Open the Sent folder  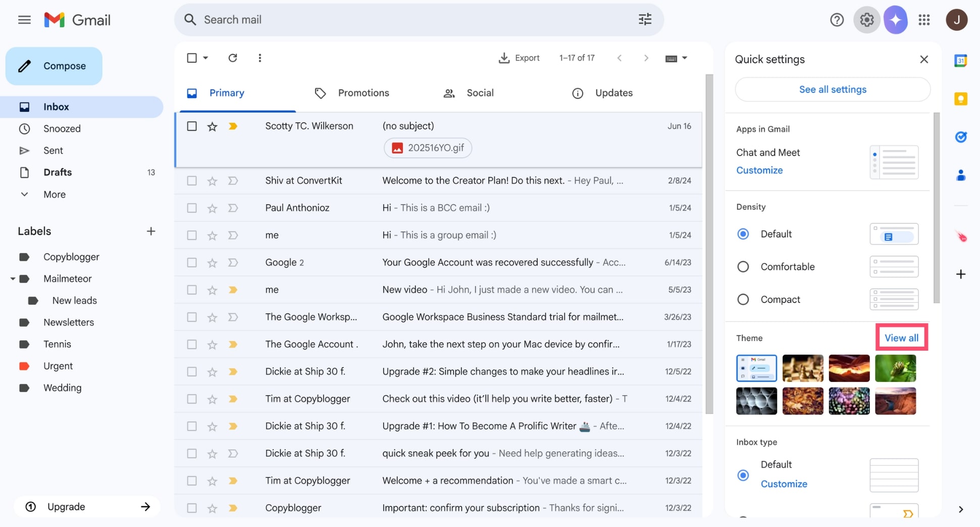[x=53, y=151]
